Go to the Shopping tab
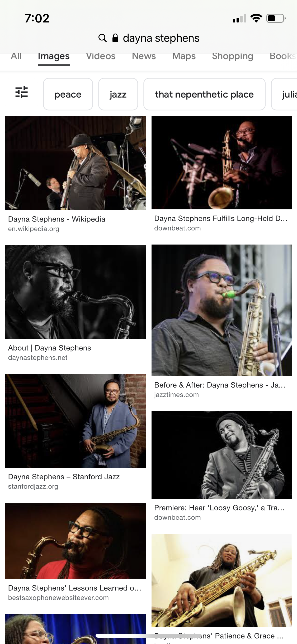Image resolution: width=297 pixels, height=644 pixels. click(x=233, y=56)
